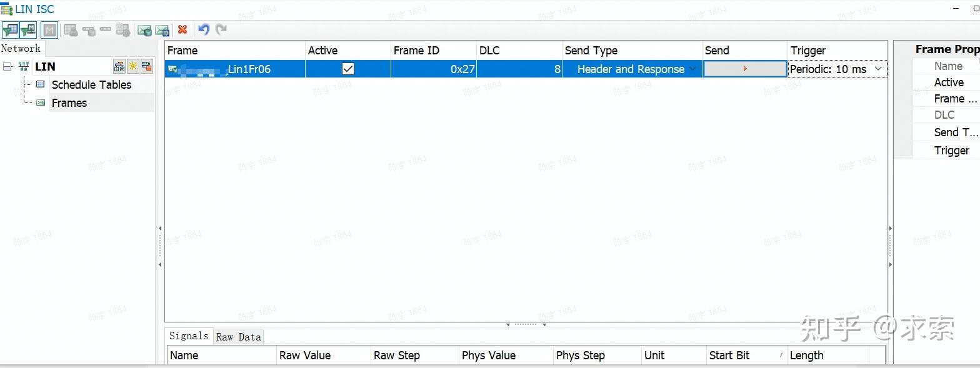Viewport: 980px width, 368px height.
Task: Sort by the Frame ID column header
Action: tap(434, 51)
